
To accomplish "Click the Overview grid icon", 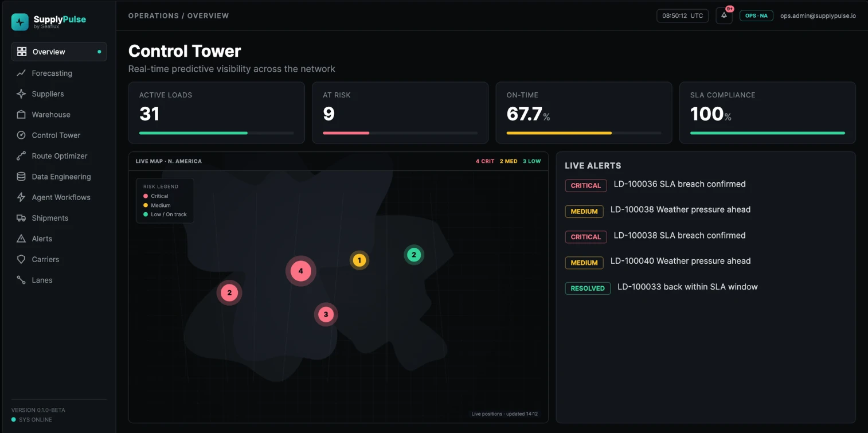I will coord(22,52).
